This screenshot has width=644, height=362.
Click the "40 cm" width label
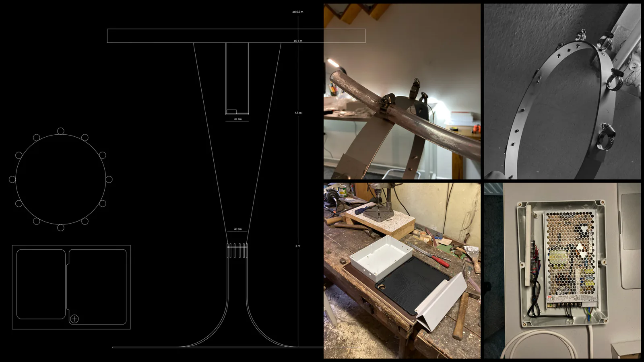[x=238, y=229]
